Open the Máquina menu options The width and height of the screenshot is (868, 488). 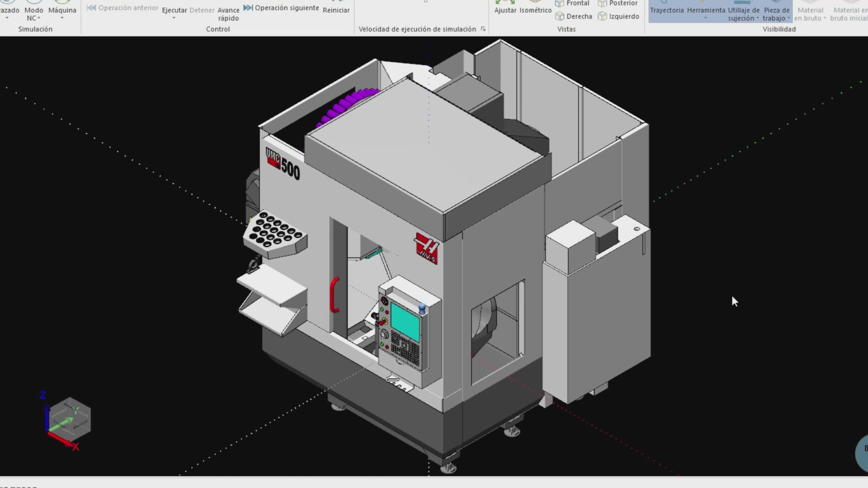pyautogui.click(x=62, y=18)
